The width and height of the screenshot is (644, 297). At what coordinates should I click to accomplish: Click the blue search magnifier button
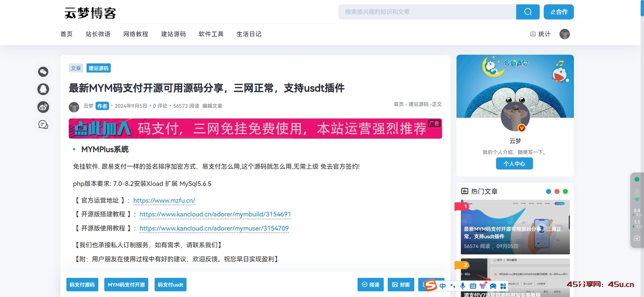click(x=528, y=12)
